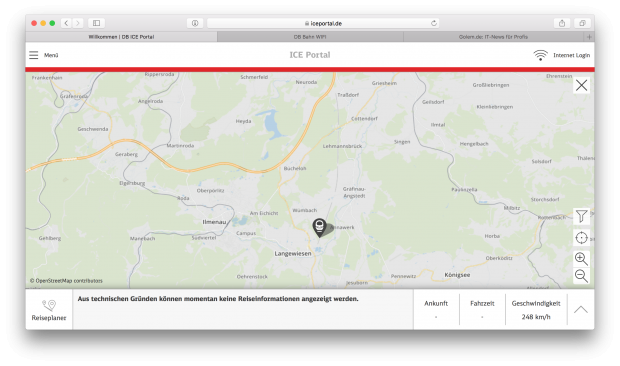Click the Pennewitz map label
Image resolution: width=620 pixels, height=366 pixels.
coord(403,276)
